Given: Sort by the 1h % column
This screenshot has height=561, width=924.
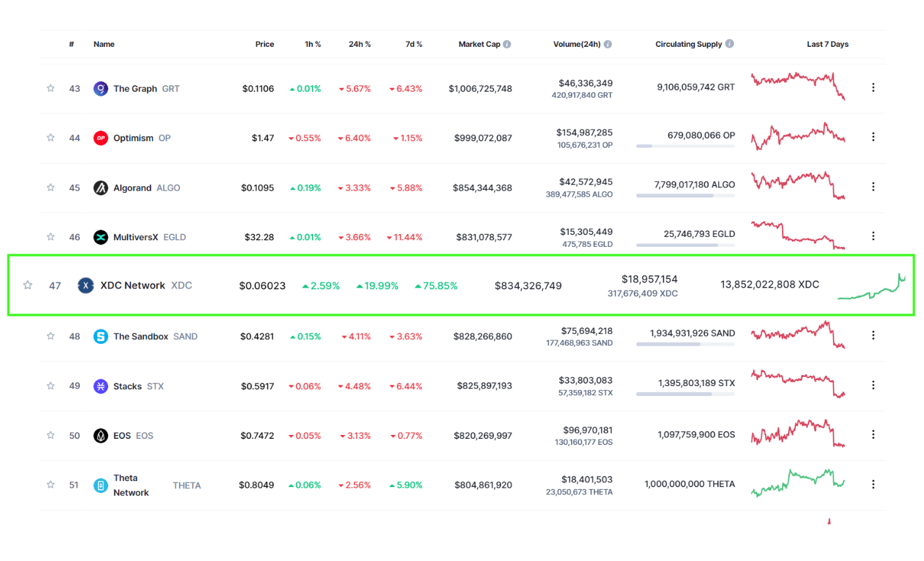Looking at the screenshot, I should (312, 44).
